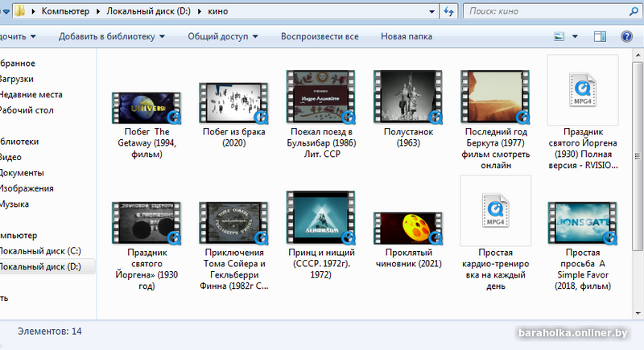Expand the arrow after Компьютер in address path
This screenshot has height=350, width=644.
coord(98,11)
